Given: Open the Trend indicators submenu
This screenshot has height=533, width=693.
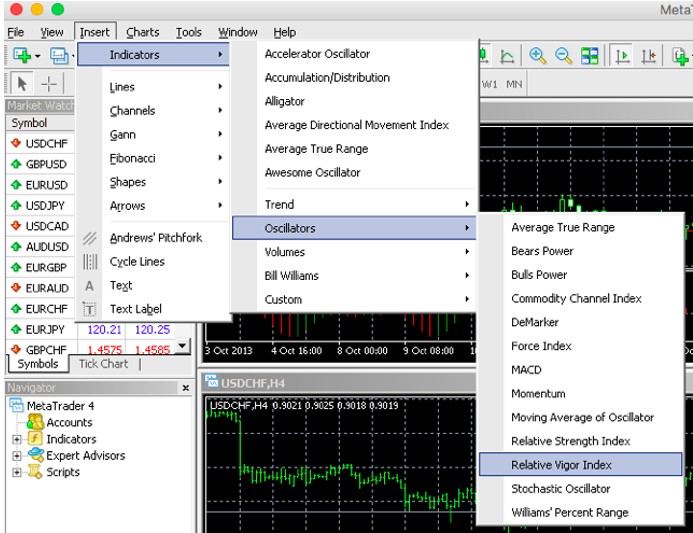Looking at the screenshot, I should (x=355, y=204).
